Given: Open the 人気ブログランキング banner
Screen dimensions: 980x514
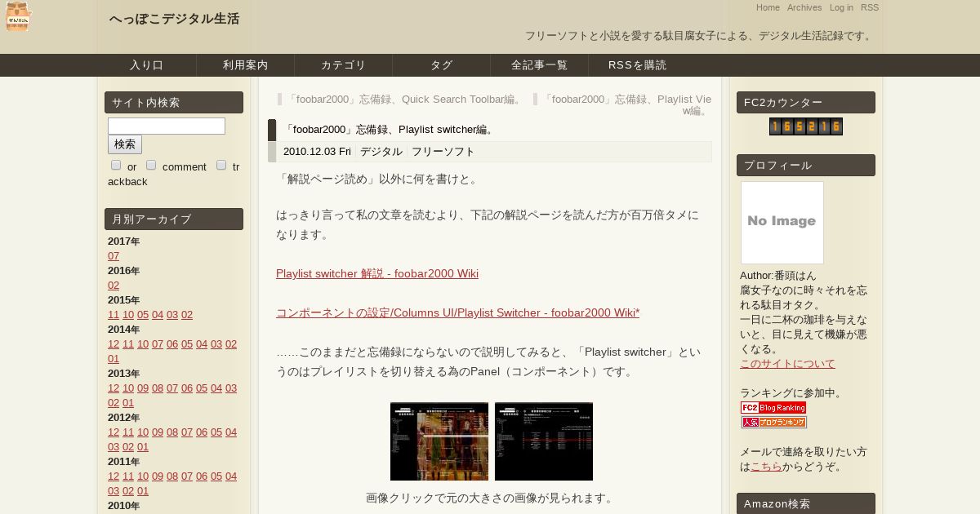Looking at the screenshot, I should 773,422.
